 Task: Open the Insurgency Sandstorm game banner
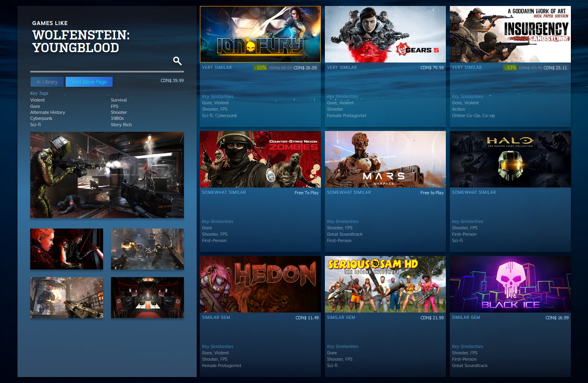pos(510,34)
